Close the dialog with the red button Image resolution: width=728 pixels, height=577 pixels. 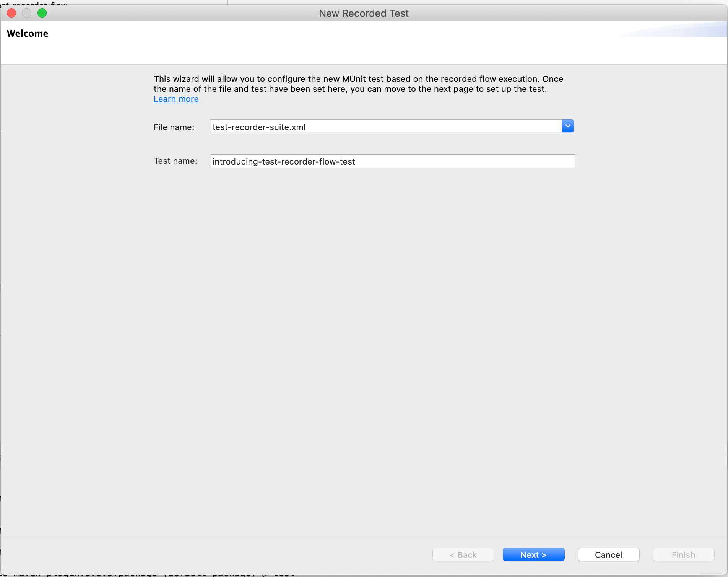coord(11,13)
